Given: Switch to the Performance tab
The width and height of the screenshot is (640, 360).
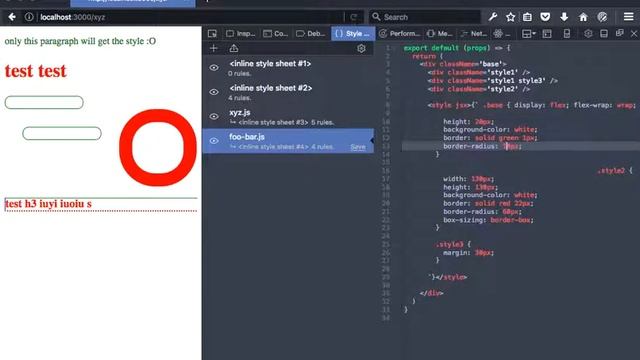Looking at the screenshot, I should [x=400, y=33].
